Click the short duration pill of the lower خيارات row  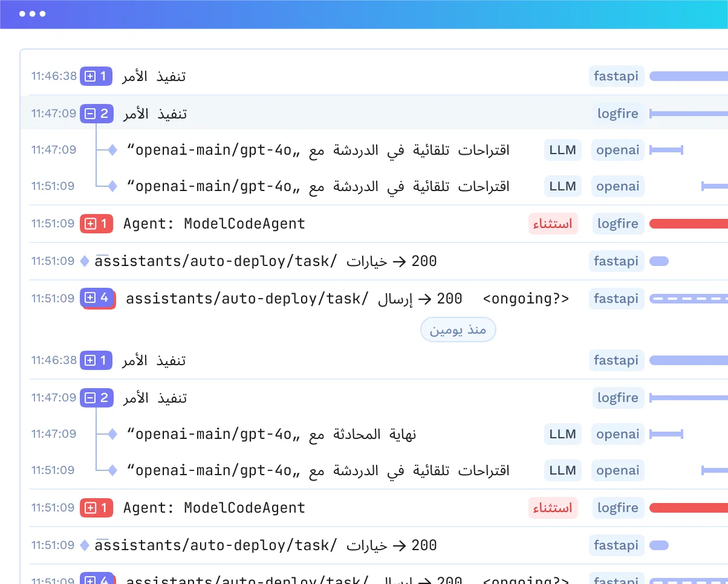(659, 545)
